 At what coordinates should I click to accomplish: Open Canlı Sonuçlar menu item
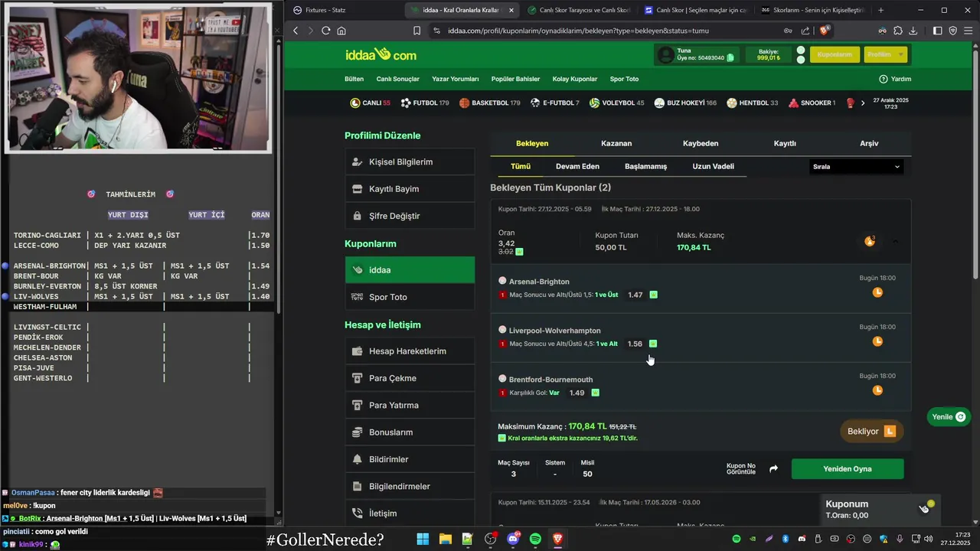coord(397,79)
